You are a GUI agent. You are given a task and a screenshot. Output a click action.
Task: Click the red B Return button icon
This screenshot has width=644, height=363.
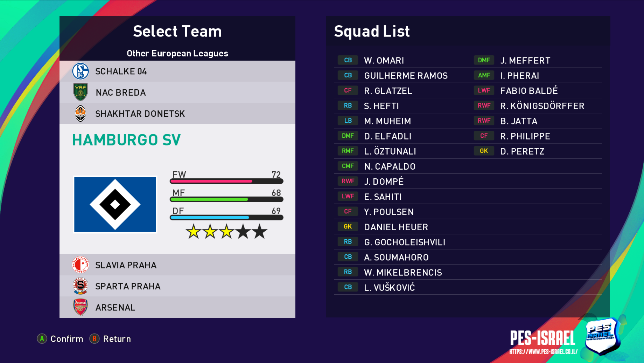(x=94, y=339)
